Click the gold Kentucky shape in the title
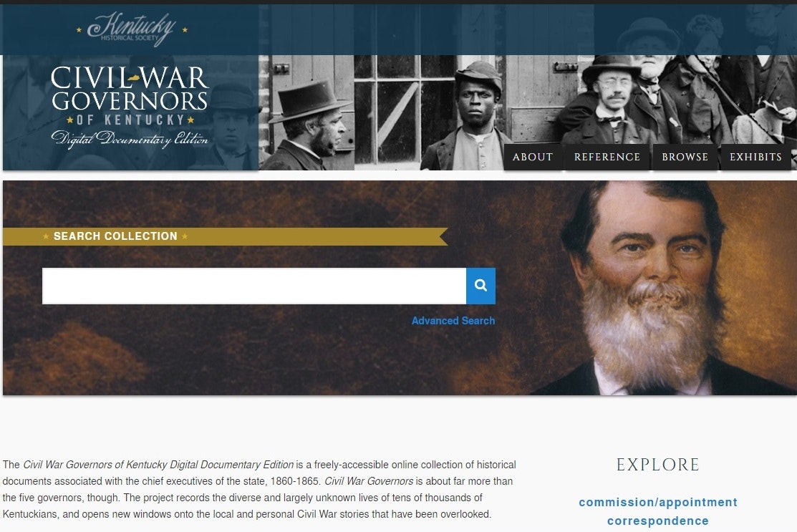 [x=134, y=78]
